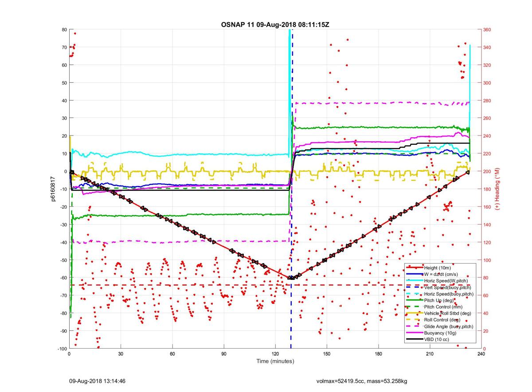Click the x-axis tick label '30'
Viewport: 532px width, 392px height.
121,354
